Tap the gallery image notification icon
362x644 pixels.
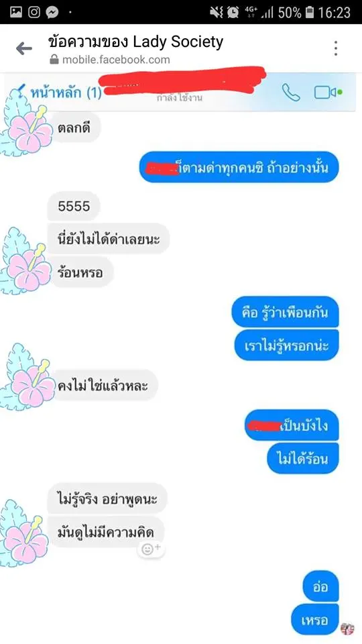coord(16,12)
